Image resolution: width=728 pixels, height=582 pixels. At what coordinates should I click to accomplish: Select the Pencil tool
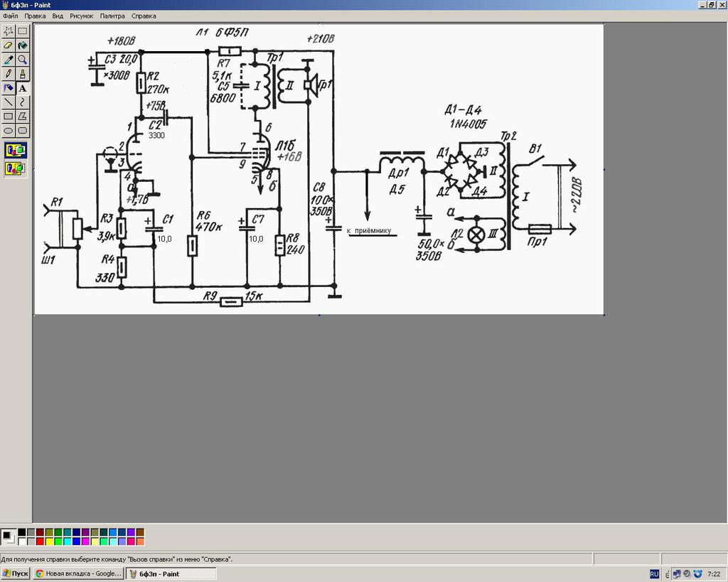pyautogui.click(x=9, y=74)
